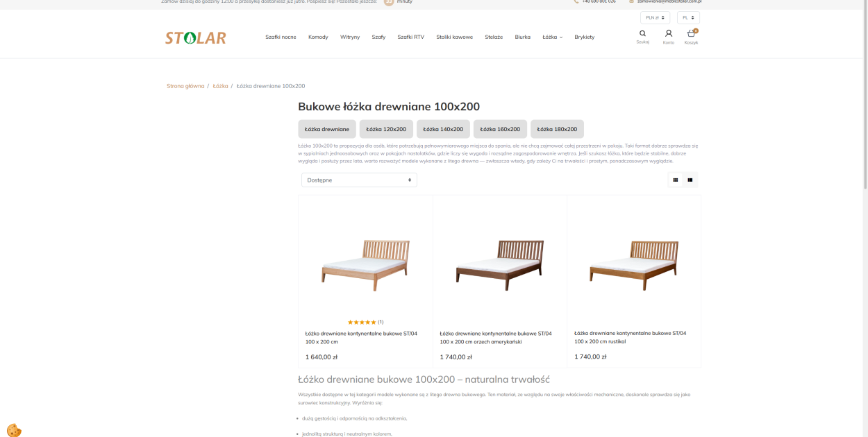Image resolution: width=868 pixels, height=437 pixels.
Task: Open the ST/04 rustikal bed product link
Action: 630,337
